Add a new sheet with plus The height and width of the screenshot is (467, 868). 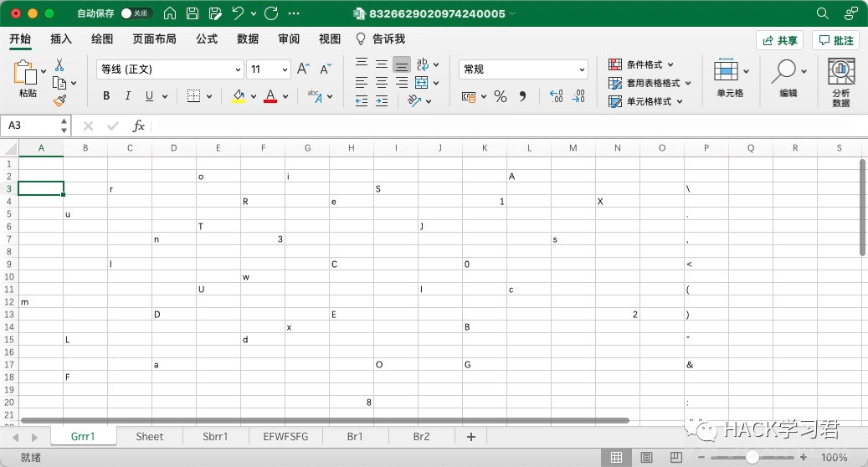[471, 437]
